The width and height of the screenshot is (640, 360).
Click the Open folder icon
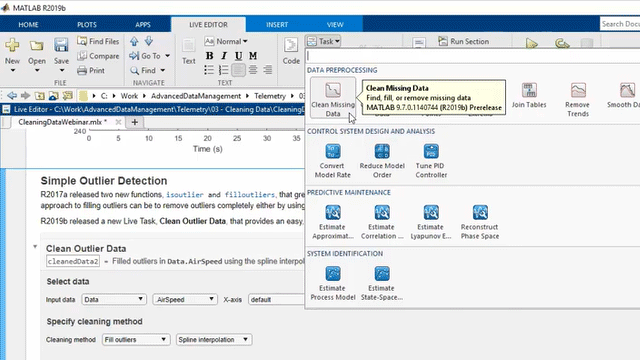tap(37, 45)
